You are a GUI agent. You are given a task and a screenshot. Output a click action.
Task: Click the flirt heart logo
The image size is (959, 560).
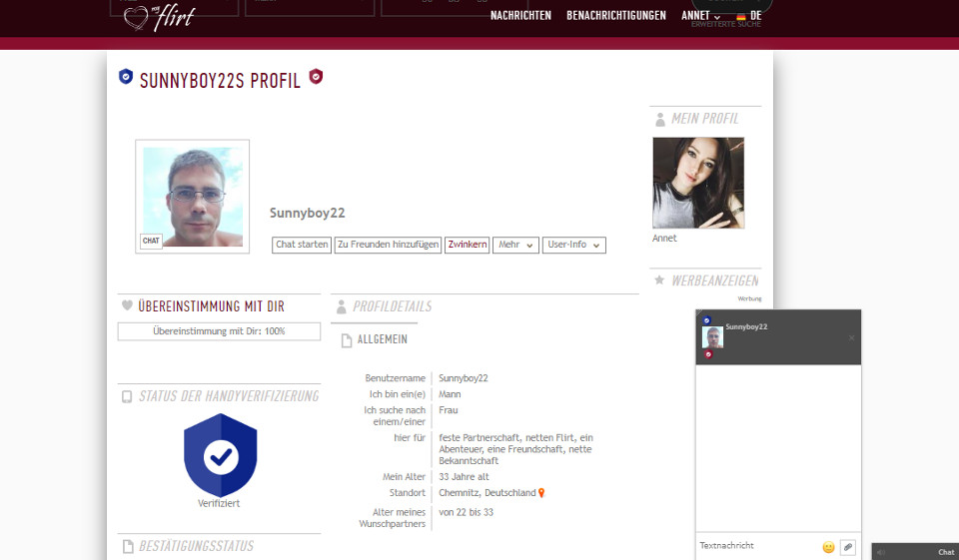[x=159, y=17]
